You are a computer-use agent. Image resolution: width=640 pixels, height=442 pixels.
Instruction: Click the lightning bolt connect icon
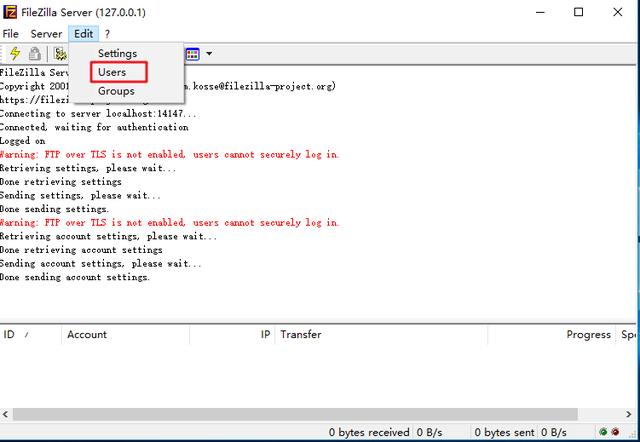(x=16, y=53)
